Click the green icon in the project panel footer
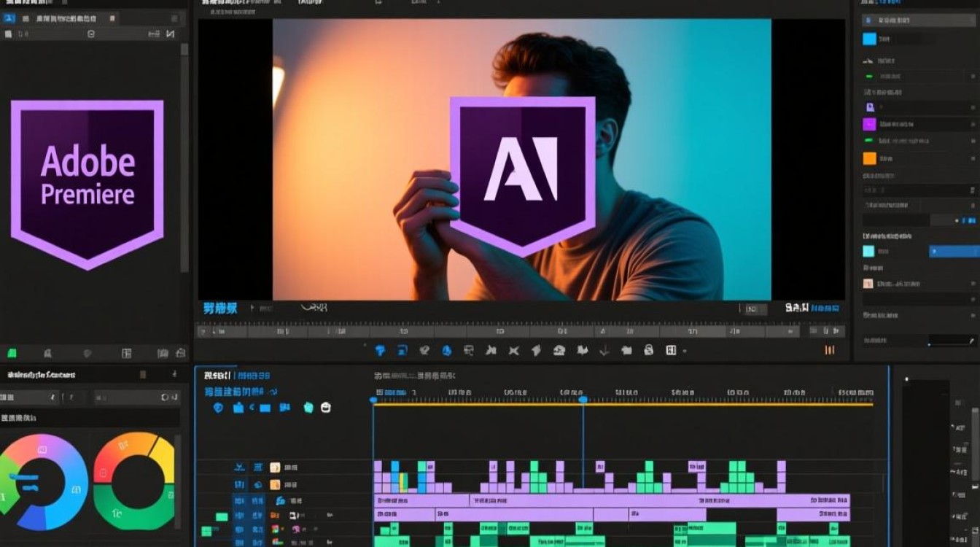 click(12, 354)
